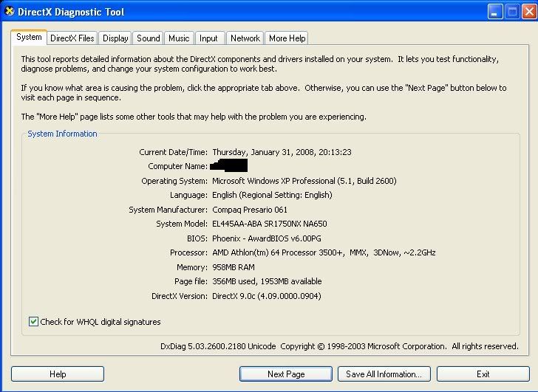Click the DirectX logo icon in title bar
Screen dimensions: 538x392
(10, 11)
